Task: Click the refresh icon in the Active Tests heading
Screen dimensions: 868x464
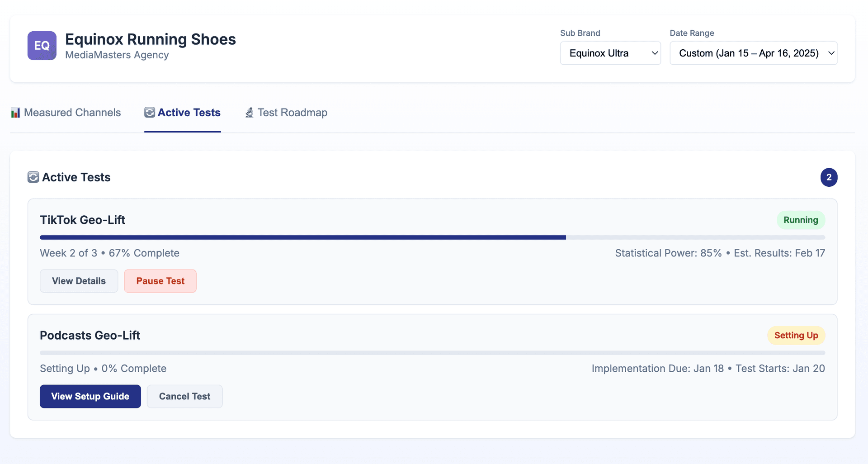Action: (33, 177)
